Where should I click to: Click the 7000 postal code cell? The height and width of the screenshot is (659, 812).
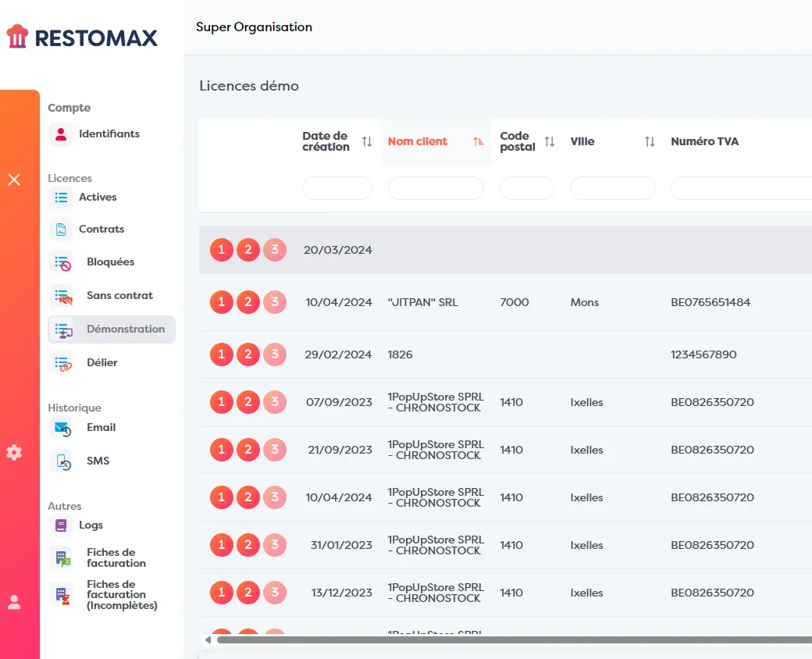515,302
